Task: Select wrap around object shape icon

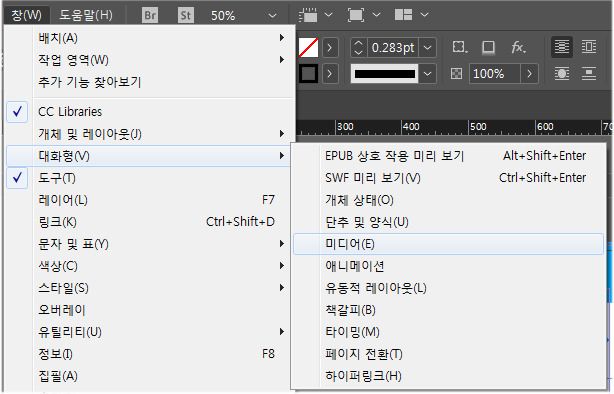Action: point(562,74)
